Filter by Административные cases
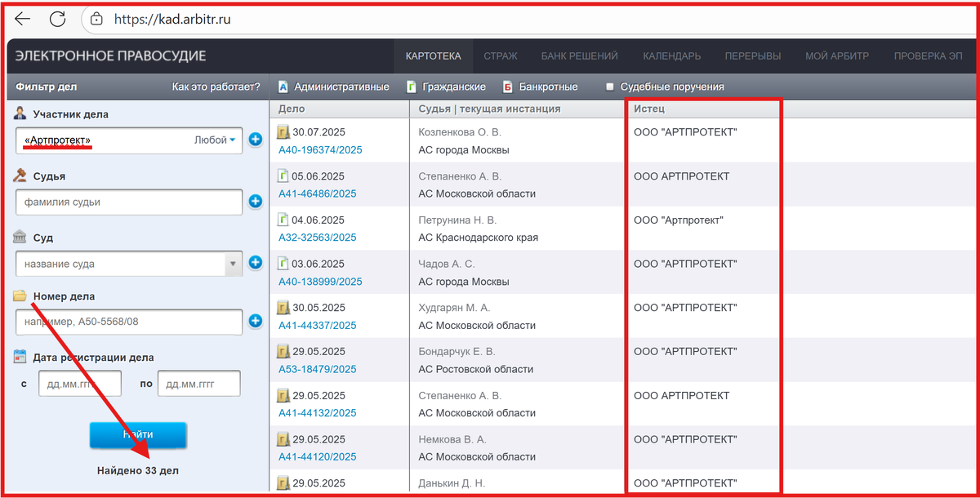 [x=333, y=87]
